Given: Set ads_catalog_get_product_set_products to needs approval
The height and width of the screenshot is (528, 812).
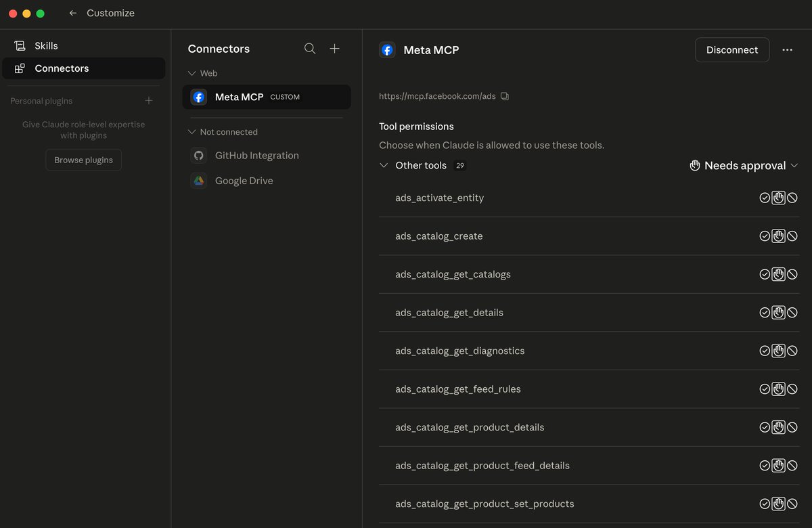Looking at the screenshot, I should pyautogui.click(x=779, y=504).
